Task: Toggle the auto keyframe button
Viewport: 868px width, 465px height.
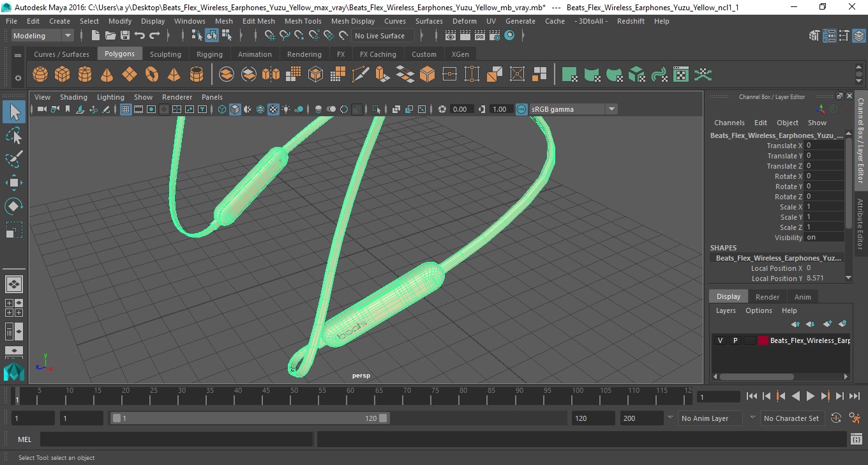Action: [x=836, y=418]
